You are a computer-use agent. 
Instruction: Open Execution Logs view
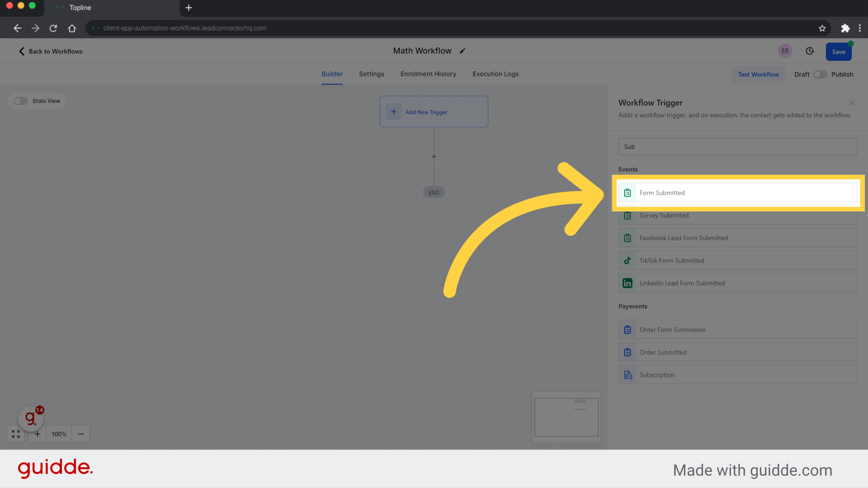495,74
